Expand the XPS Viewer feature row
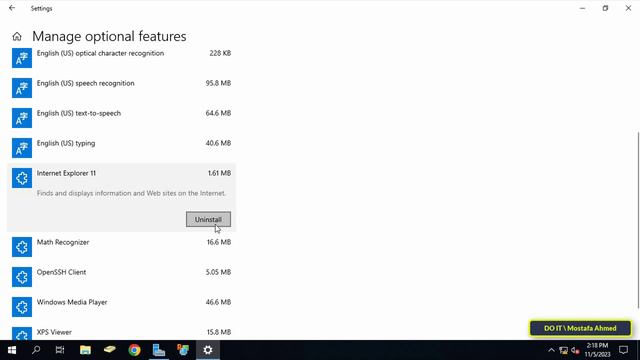Viewport: 640px width, 360px height. click(121, 332)
